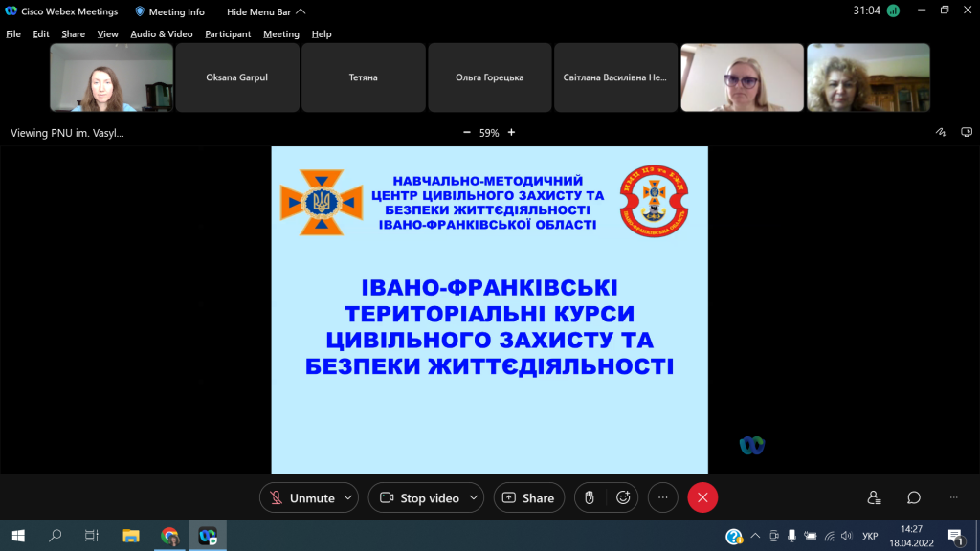Screen dimensions: 980x551
Task: Click the annotate pencil icon
Action: click(x=941, y=133)
